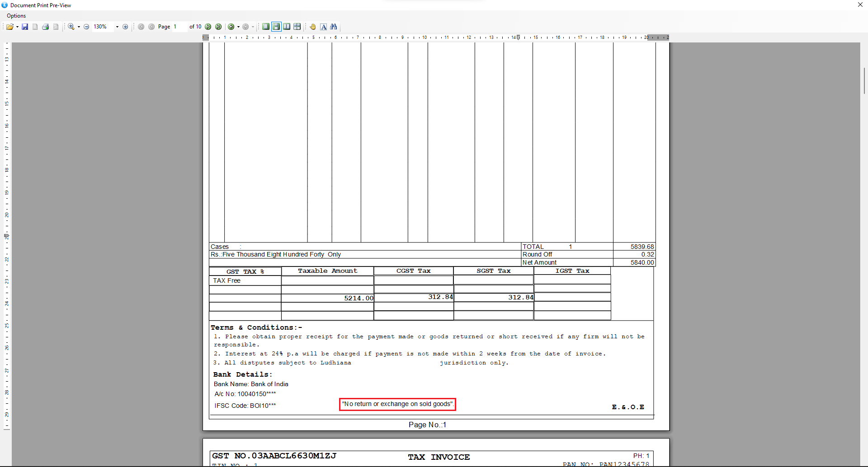
Task: Click the zoom out minus icon
Action: tap(86, 27)
